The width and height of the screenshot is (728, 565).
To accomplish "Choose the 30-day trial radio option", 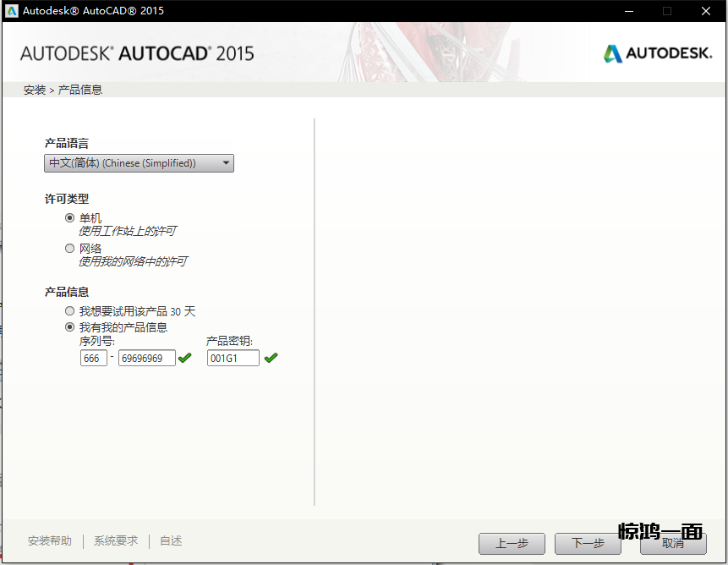I will click(70, 311).
